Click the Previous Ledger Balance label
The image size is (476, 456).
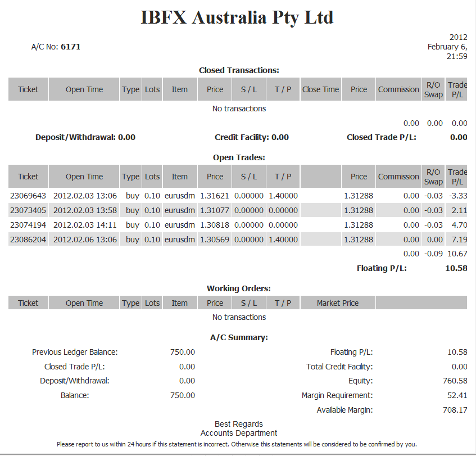[75, 352]
